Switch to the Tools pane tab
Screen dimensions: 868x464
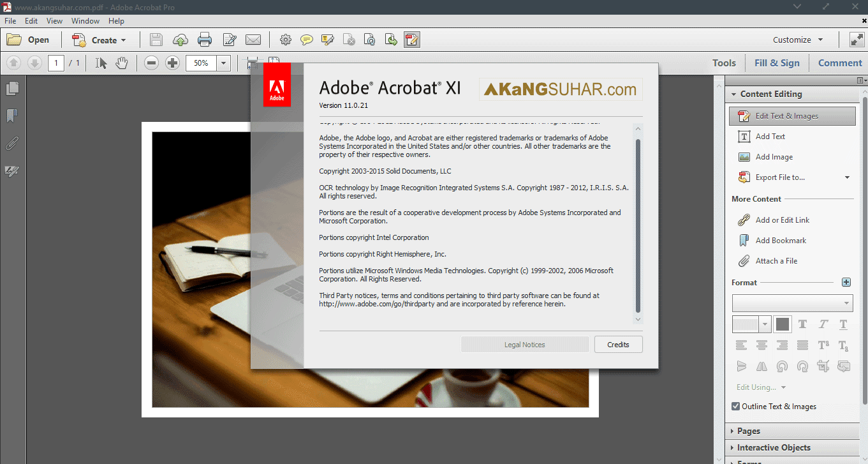coord(724,63)
